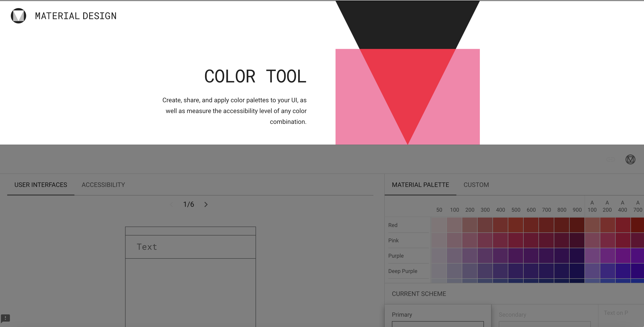Screen dimensions: 644x327
Task: Pick the Red A700 swatch
Action: click(x=637, y=225)
